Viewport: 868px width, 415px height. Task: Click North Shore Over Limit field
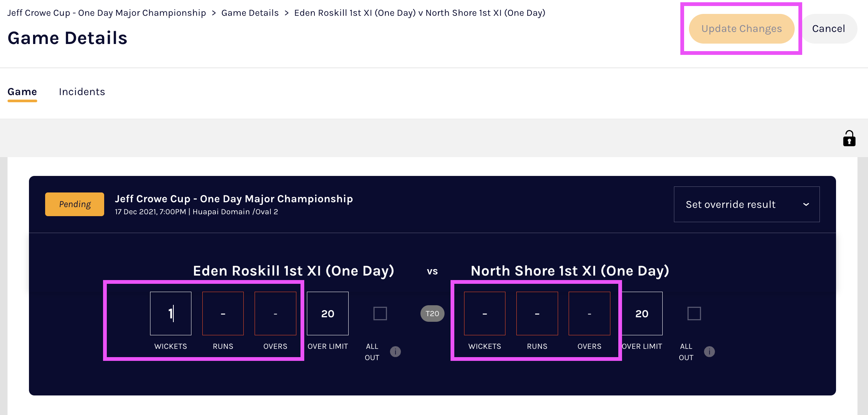point(642,314)
